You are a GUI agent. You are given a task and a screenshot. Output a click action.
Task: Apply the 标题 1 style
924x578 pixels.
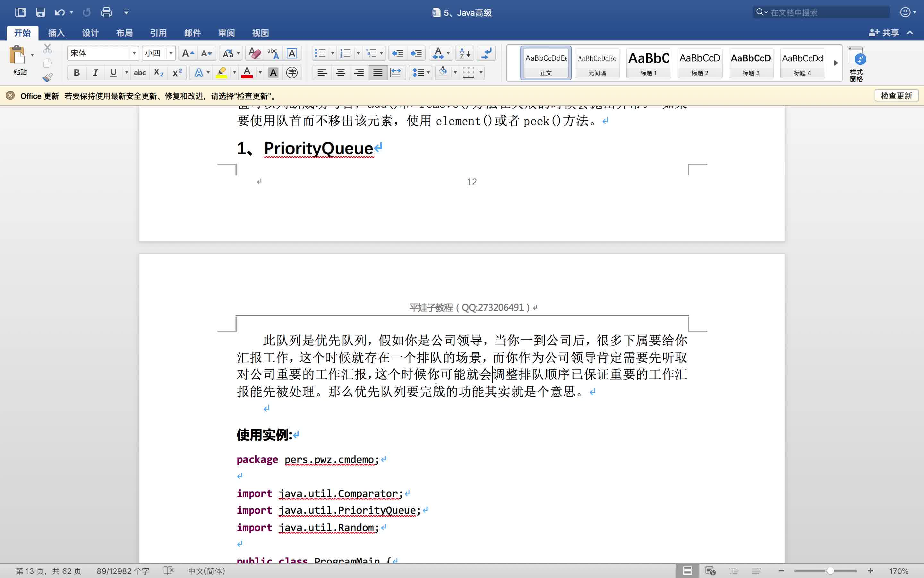tap(649, 63)
